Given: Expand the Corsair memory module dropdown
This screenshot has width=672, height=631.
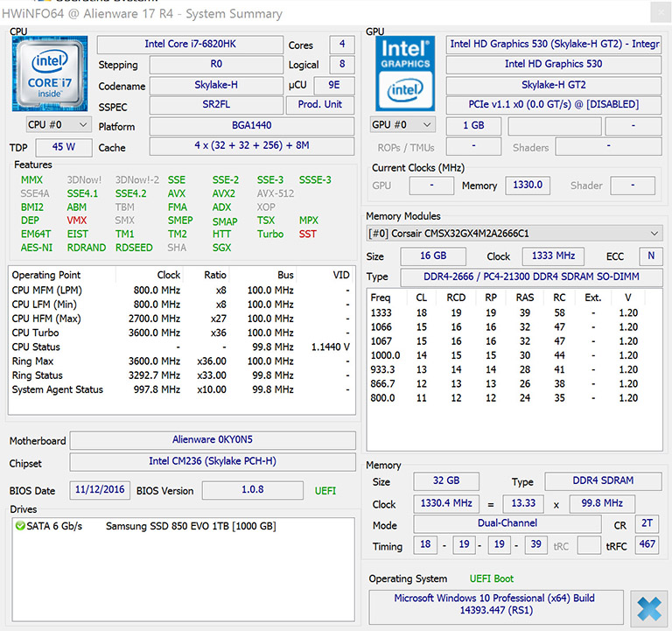Looking at the screenshot, I should (514, 234).
